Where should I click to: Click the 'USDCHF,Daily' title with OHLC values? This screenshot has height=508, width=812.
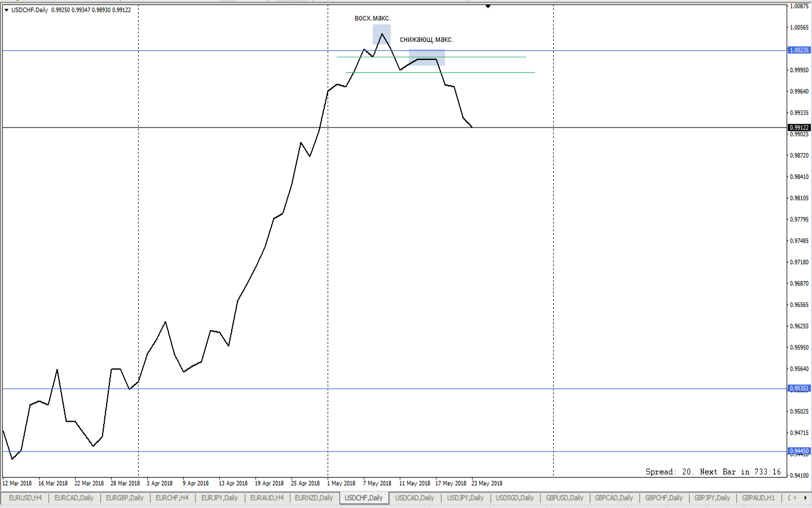[x=71, y=10]
